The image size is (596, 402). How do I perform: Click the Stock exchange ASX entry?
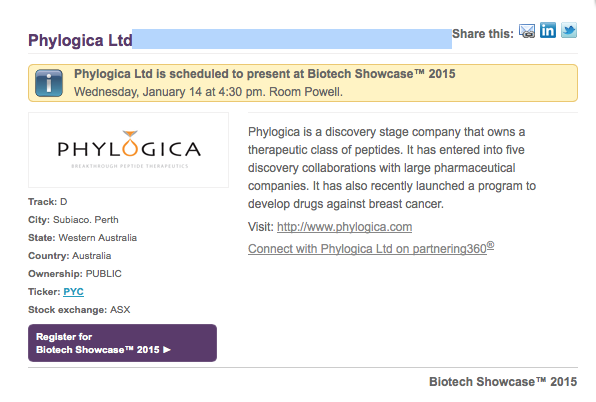pos(79,310)
